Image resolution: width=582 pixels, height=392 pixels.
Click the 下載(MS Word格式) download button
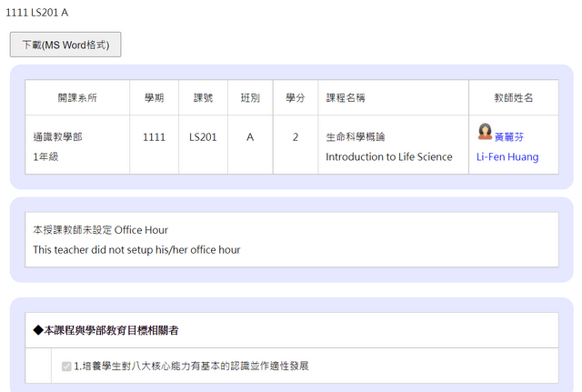[x=65, y=45]
